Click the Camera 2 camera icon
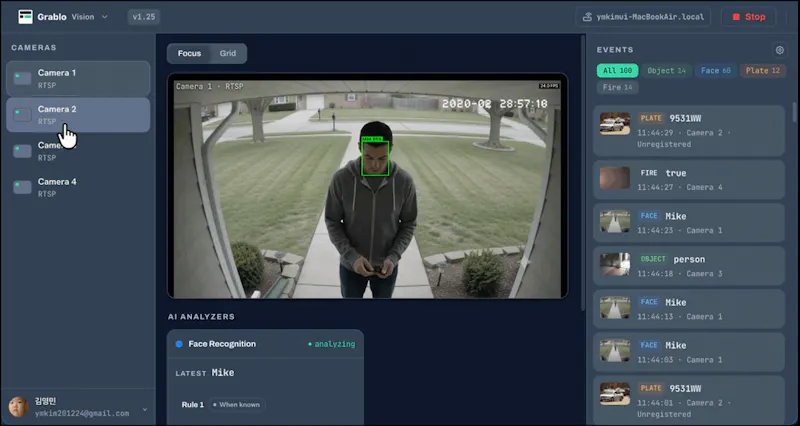This screenshot has width=800, height=426. point(22,115)
